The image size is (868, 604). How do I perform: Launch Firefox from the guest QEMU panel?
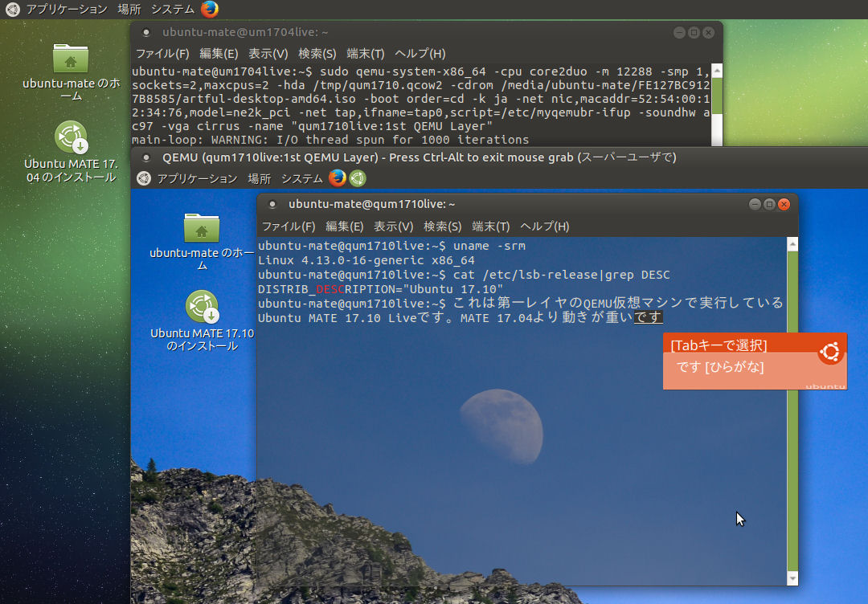(337, 178)
